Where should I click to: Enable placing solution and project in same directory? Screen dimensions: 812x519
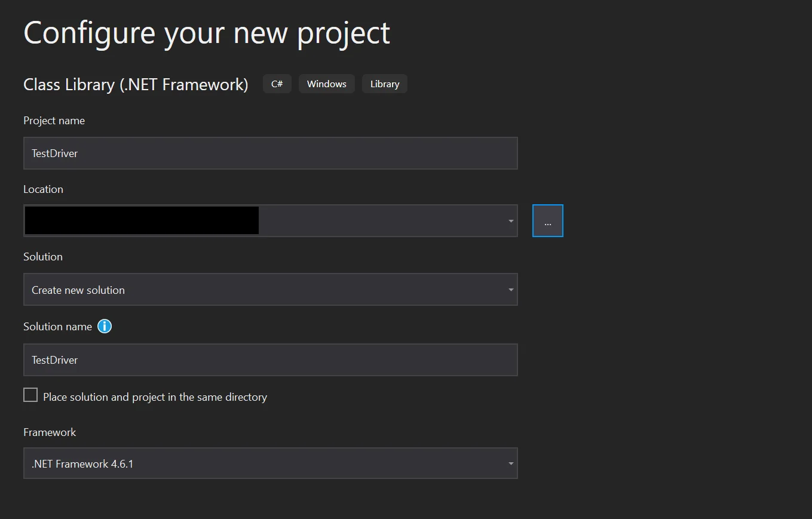pos(30,395)
